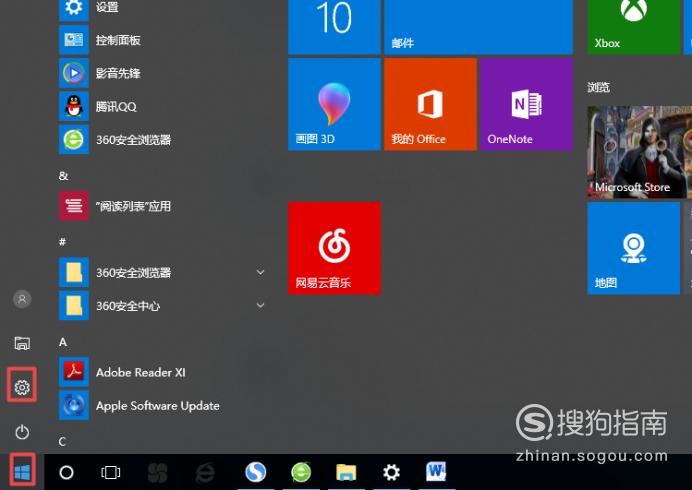This screenshot has width=692, height=490.
Task: Open 我的 Office tile
Action: (x=430, y=104)
